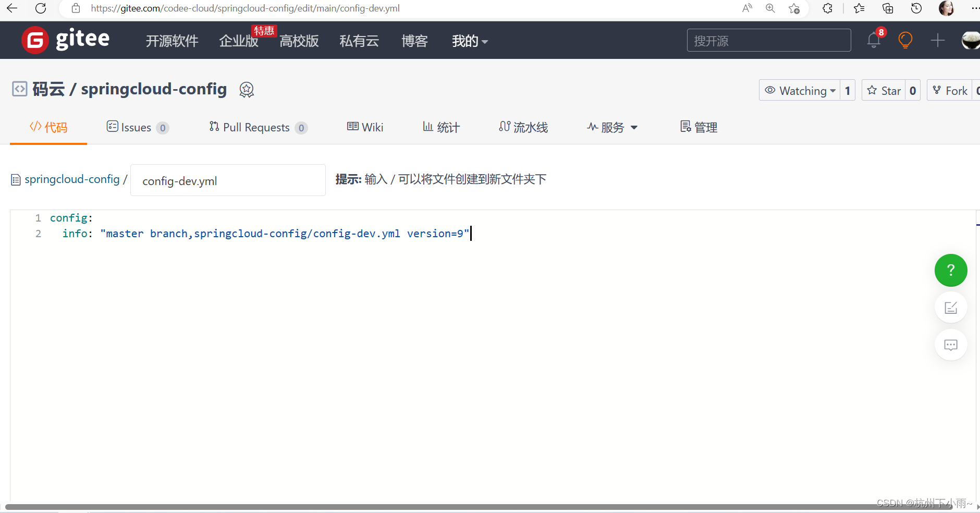Expand the 服务 dropdown tab

click(x=612, y=127)
